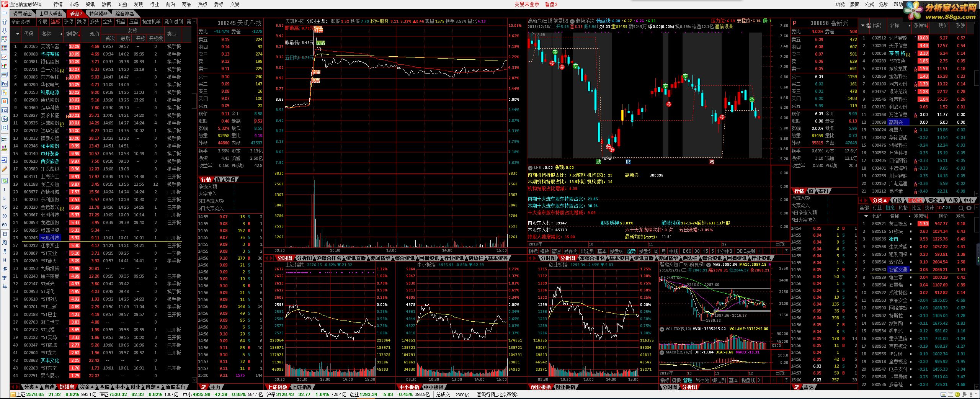Expand the 分类▲ tab in right panel
Viewport: 980px width, 399px height.
click(880, 200)
